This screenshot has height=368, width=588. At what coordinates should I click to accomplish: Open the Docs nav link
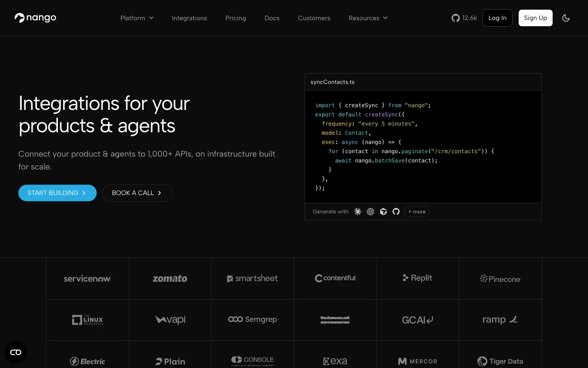272,18
